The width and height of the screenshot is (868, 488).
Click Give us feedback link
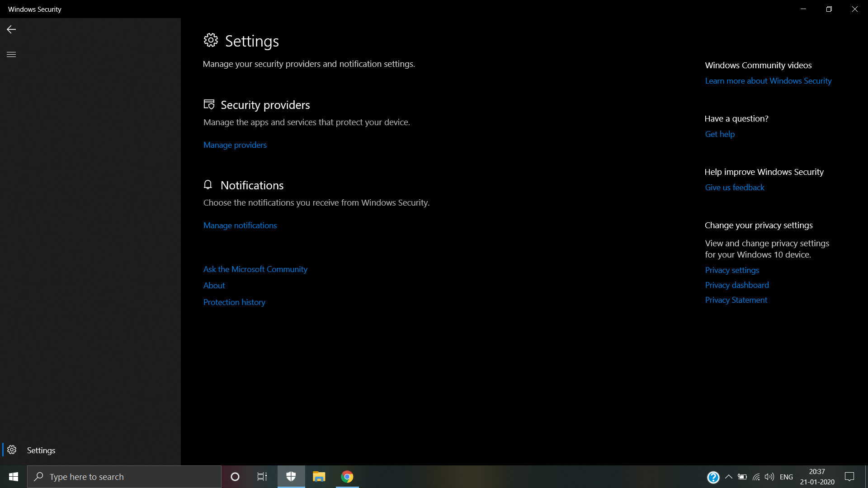pyautogui.click(x=735, y=188)
